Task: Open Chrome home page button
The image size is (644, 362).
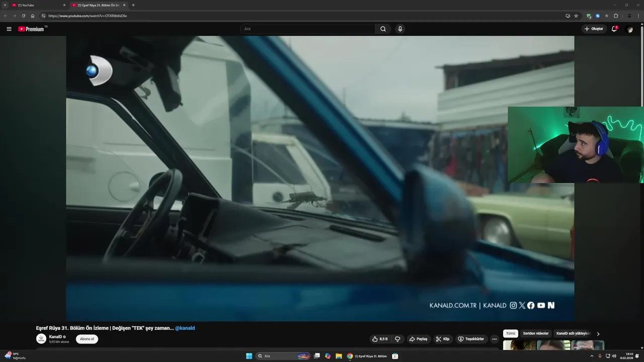Action: pos(33,16)
